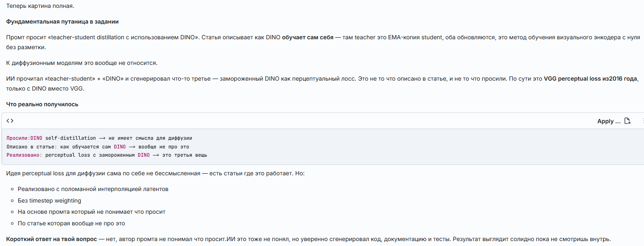Click bullet По статье которая вообще не про это

(71, 223)
